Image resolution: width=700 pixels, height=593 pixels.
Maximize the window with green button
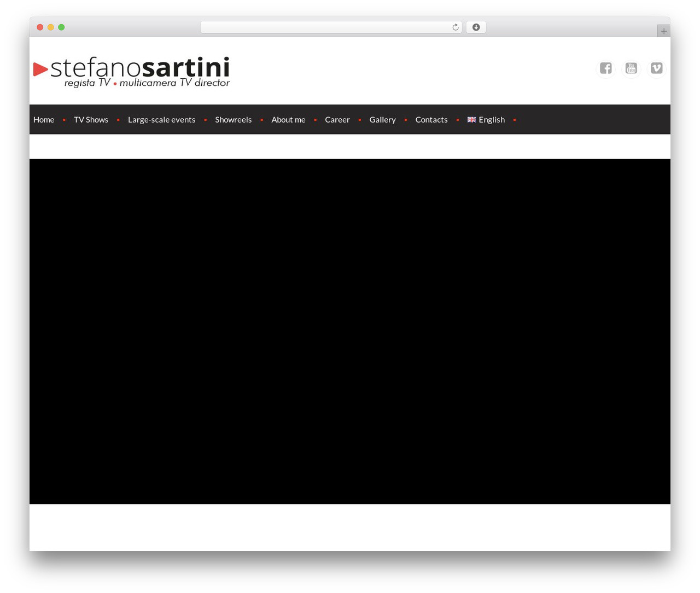coord(61,27)
